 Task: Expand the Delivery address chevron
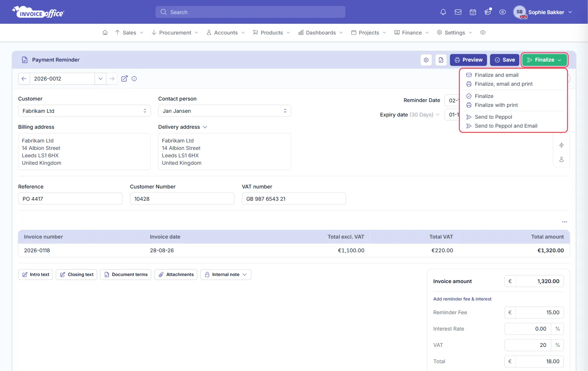205,127
